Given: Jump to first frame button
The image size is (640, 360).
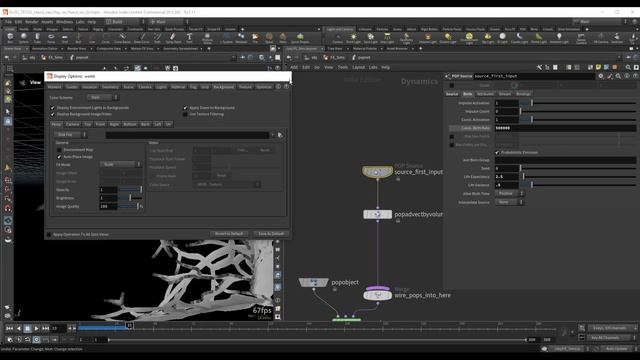Looking at the screenshot, I should tap(9, 328).
